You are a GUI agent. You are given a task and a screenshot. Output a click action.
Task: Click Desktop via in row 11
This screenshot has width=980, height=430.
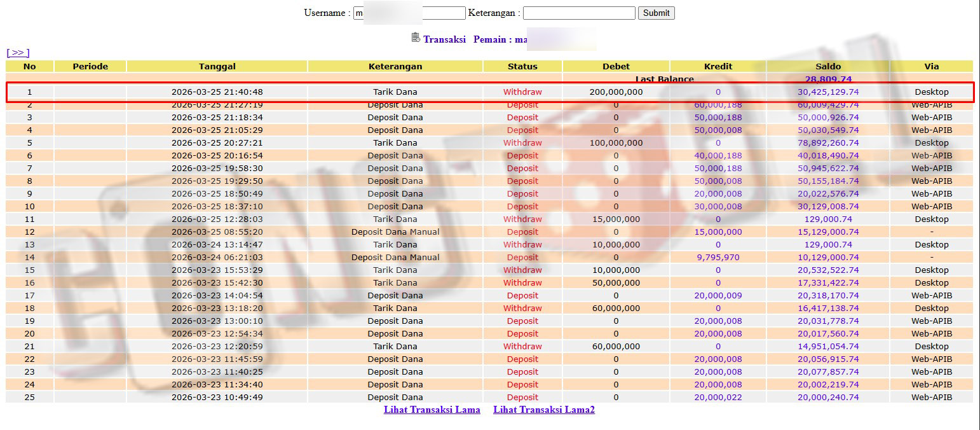pyautogui.click(x=932, y=219)
